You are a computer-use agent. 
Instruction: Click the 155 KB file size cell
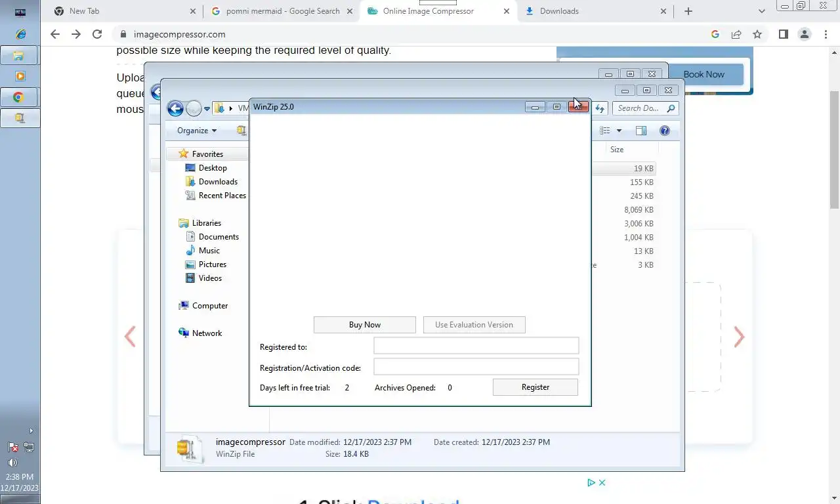click(641, 182)
